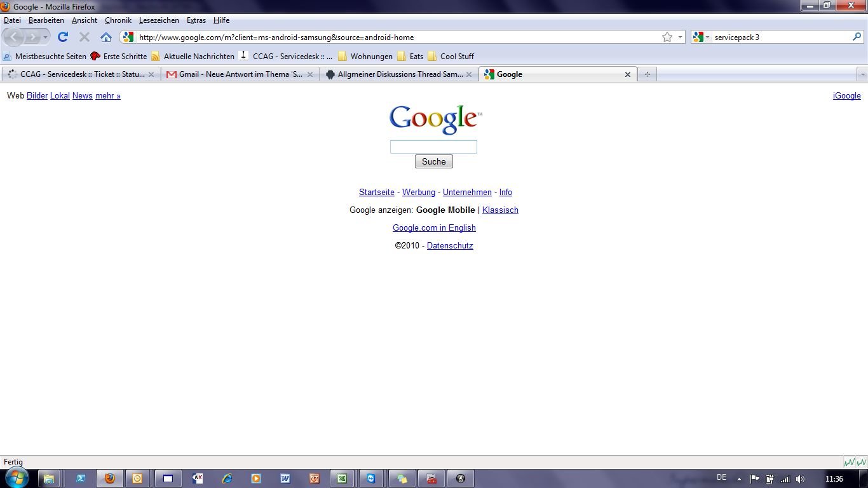
Task: Click the Google site favicon in address bar
Action: (128, 37)
